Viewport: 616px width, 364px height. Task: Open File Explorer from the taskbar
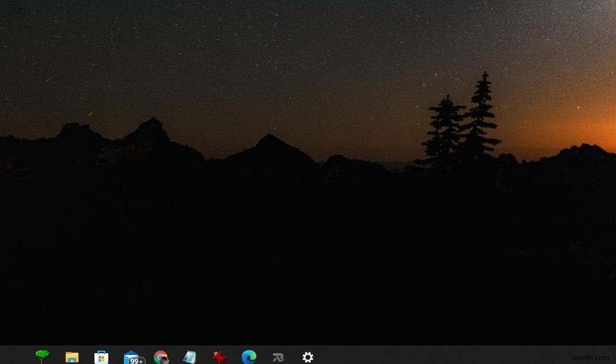coord(72,356)
